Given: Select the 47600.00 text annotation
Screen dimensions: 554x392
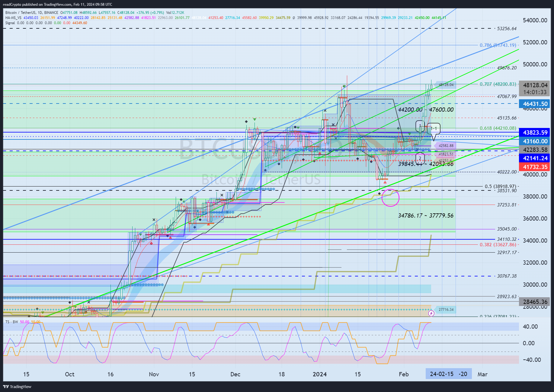Looking at the screenshot, I should [x=441, y=110].
